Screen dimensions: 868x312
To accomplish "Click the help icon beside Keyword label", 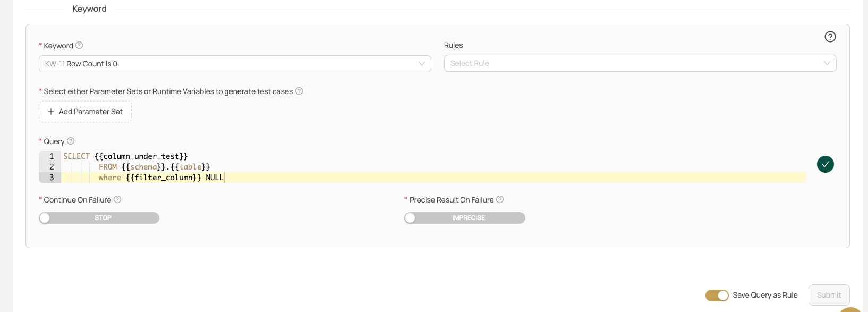I will (x=79, y=45).
